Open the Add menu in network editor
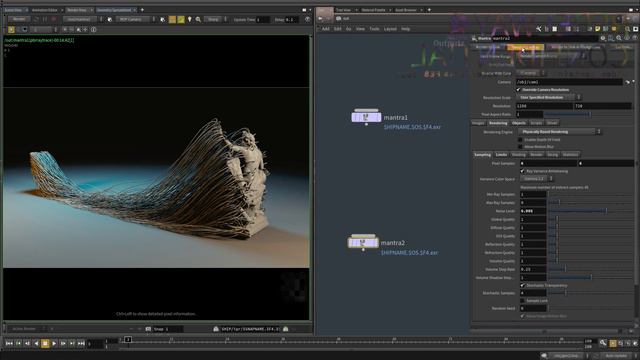The width and height of the screenshot is (640, 360). [x=325, y=29]
